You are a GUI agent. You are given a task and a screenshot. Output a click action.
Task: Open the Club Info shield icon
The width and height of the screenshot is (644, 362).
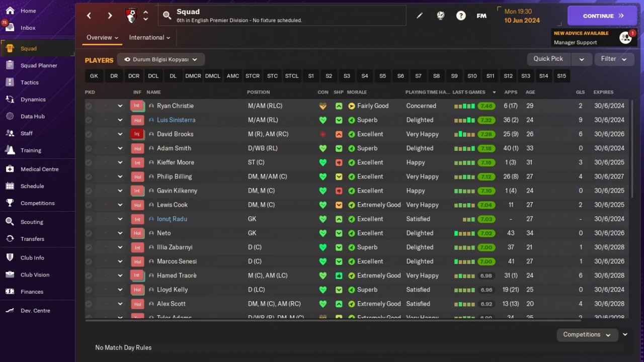(10, 257)
